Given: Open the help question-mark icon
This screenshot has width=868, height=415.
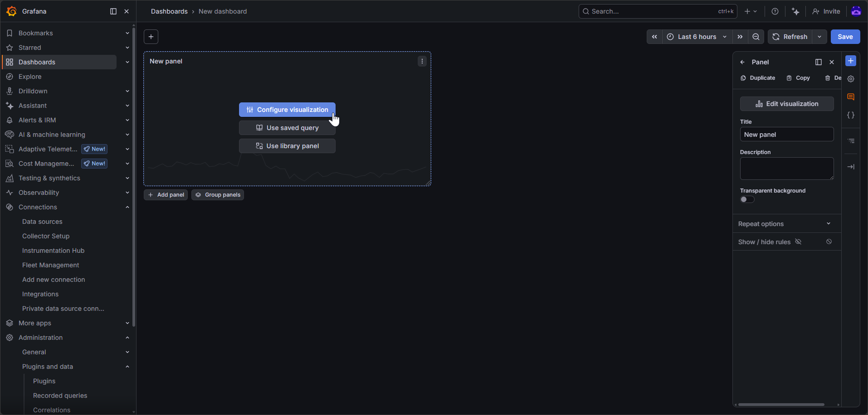Looking at the screenshot, I should [x=775, y=11].
